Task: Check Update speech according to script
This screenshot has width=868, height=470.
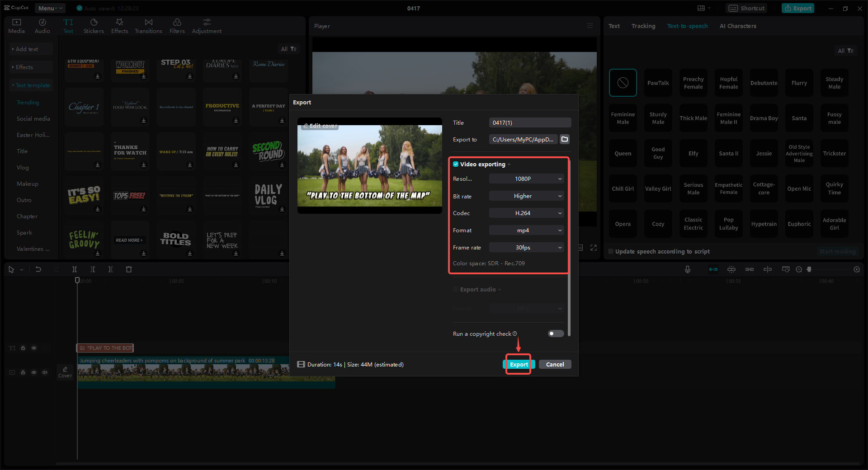Action: tap(611, 251)
